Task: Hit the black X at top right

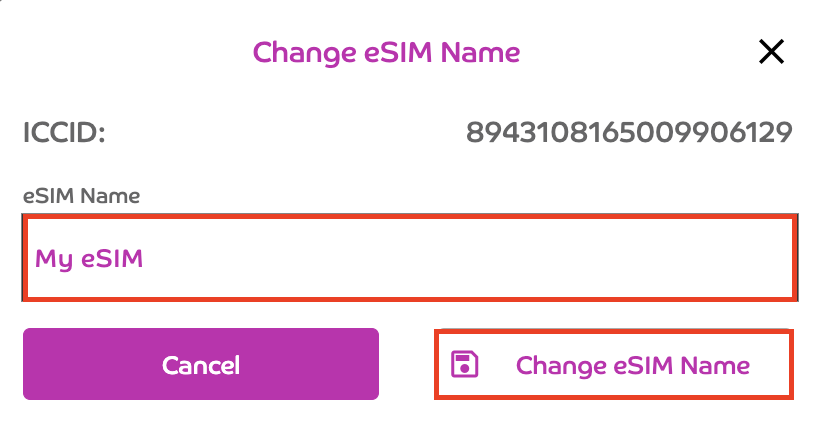Action: coord(771,52)
